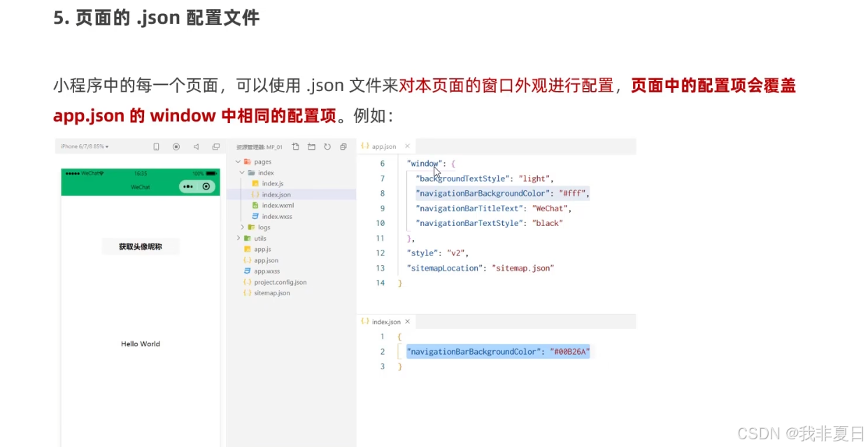Select index.json in the file tree

pyautogui.click(x=276, y=194)
